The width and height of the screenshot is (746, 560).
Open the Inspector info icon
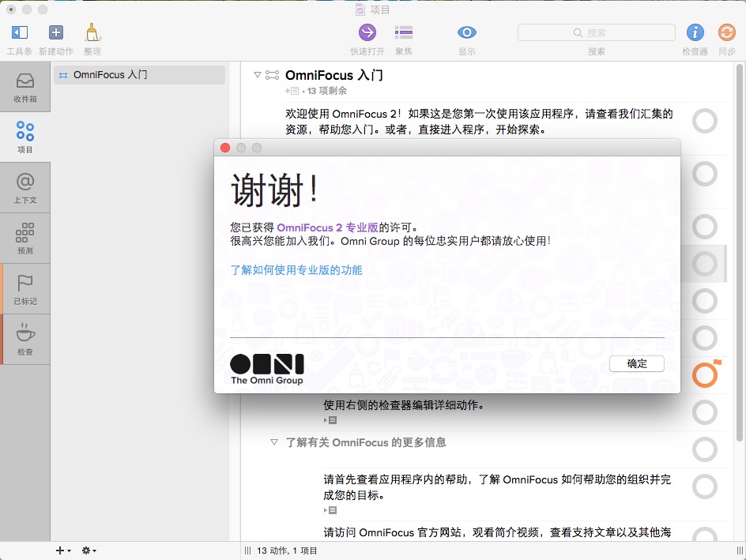pyautogui.click(x=695, y=32)
